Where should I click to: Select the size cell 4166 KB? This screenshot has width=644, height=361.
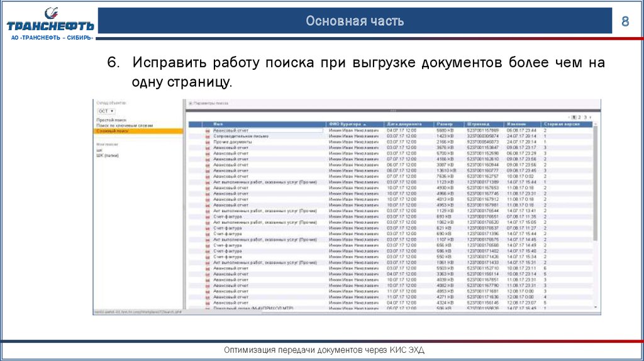[445, 159]
